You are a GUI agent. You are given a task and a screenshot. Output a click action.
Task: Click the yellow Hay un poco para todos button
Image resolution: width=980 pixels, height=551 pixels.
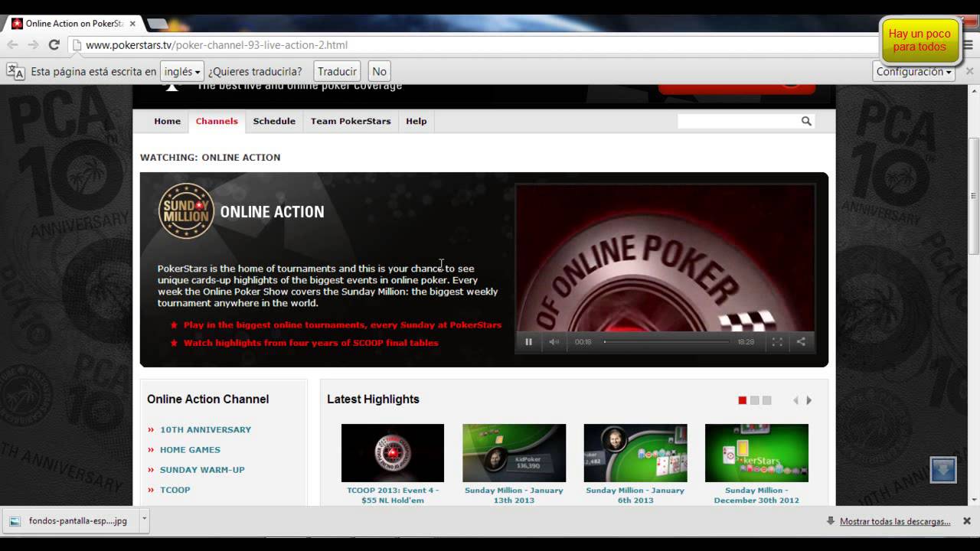pos(920,41)
